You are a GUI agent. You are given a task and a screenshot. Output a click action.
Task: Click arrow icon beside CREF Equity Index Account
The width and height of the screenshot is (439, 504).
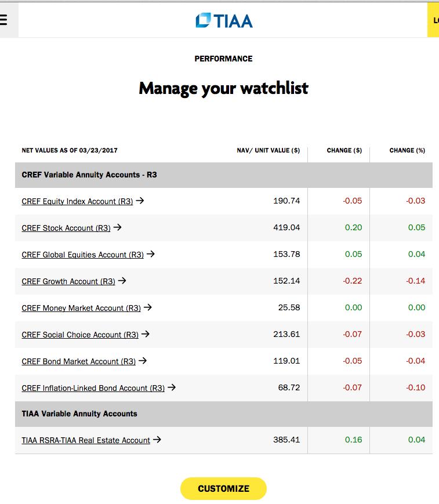click(x=140, y=201)
